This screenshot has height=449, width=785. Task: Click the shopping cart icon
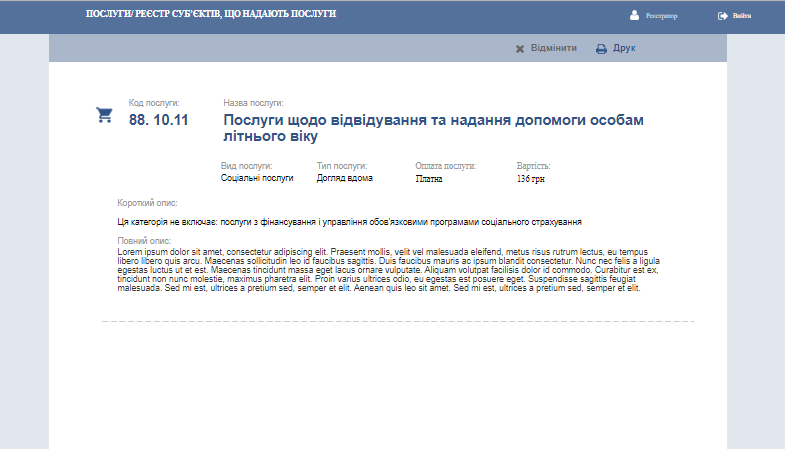[104, 115]
